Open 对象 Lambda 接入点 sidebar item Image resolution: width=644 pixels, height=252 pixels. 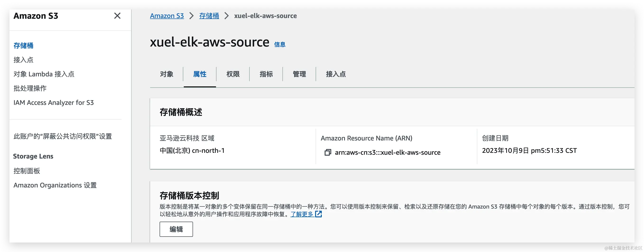(x=44, y=74)
